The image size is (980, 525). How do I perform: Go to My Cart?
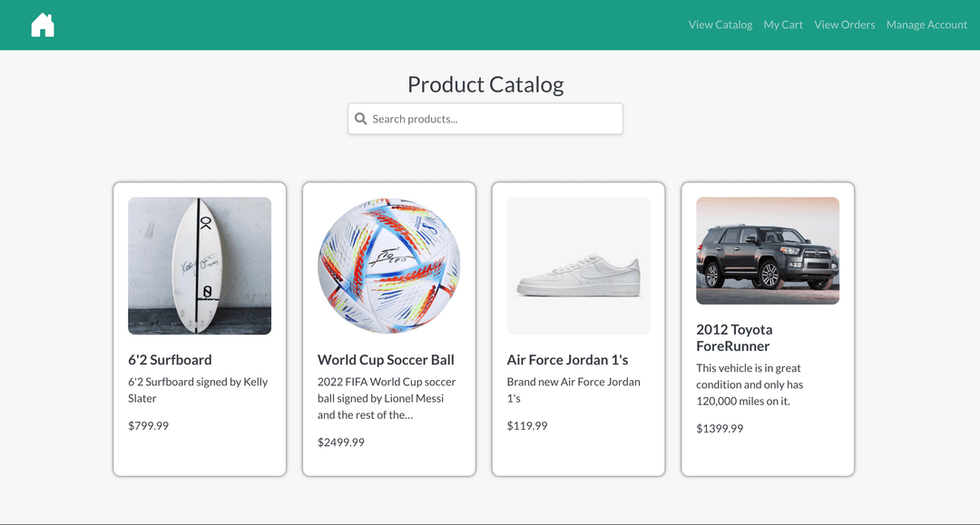[x=783, y=25]
